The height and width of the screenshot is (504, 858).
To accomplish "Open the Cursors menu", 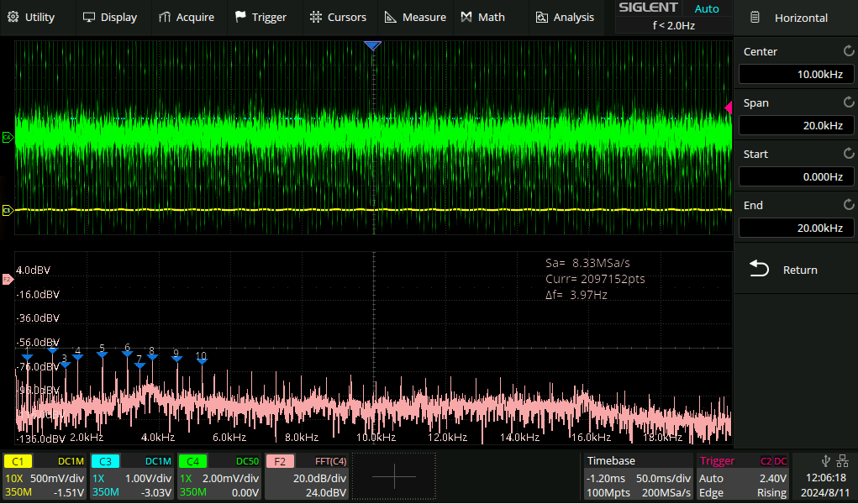I will point(338,17).
